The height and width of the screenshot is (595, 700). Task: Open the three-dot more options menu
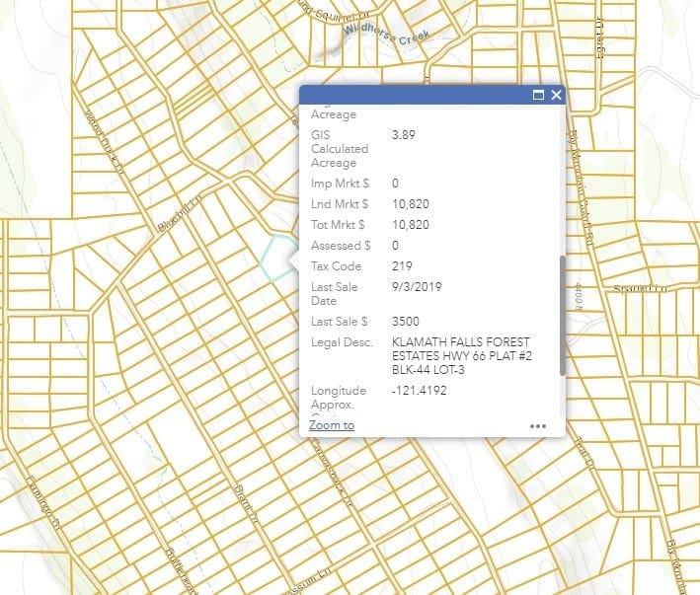(538, 426)
